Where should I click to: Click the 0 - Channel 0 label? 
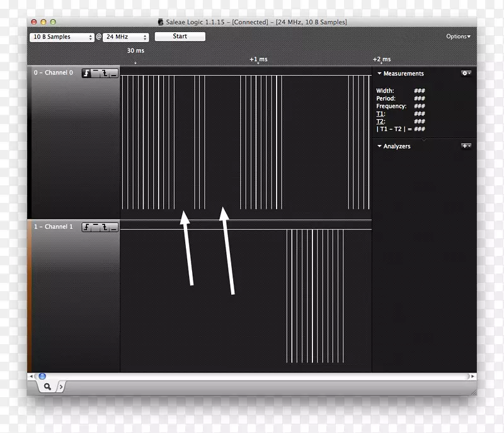[54, 72]
